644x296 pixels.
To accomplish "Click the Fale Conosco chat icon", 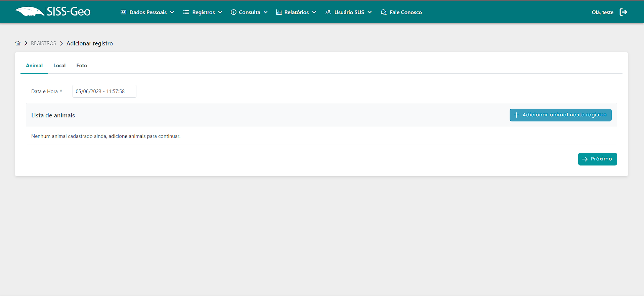I will click(384, 12).
